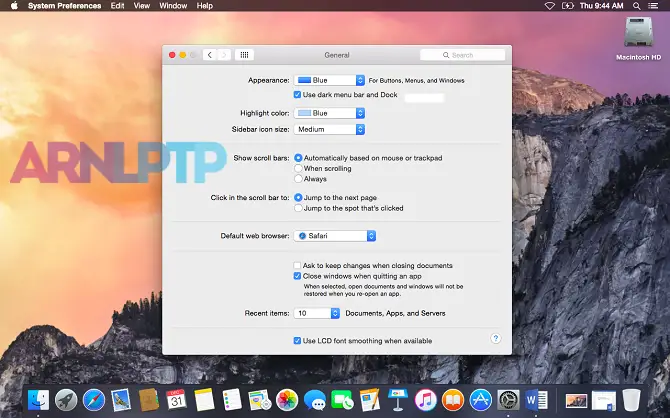Open the View menu in menu bar
This screenshot has width=670, height=418.
click(142, 6)
